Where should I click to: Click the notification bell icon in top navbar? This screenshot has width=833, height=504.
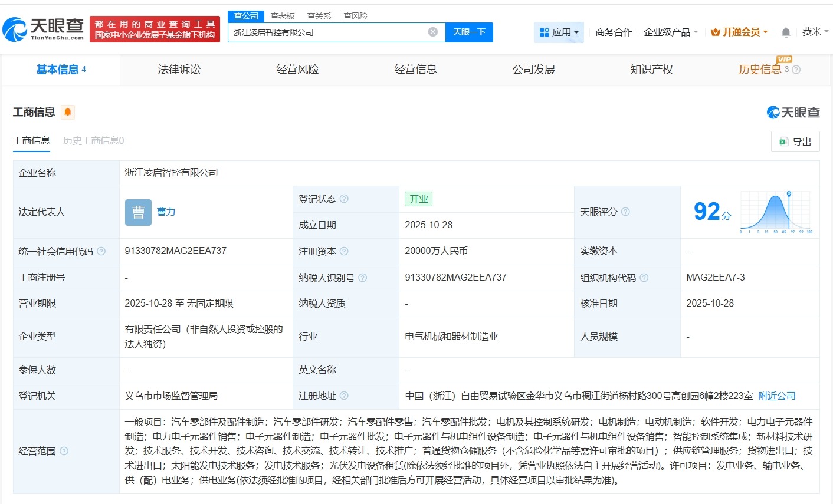(785, 32)
